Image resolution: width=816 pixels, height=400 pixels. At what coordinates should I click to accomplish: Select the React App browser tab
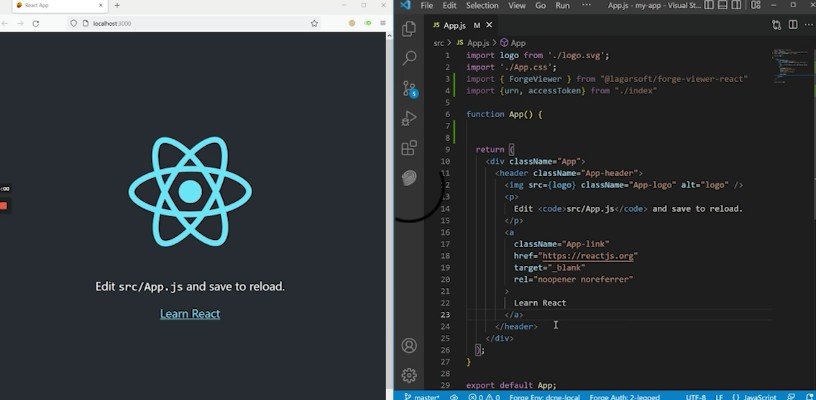point(60,5)
